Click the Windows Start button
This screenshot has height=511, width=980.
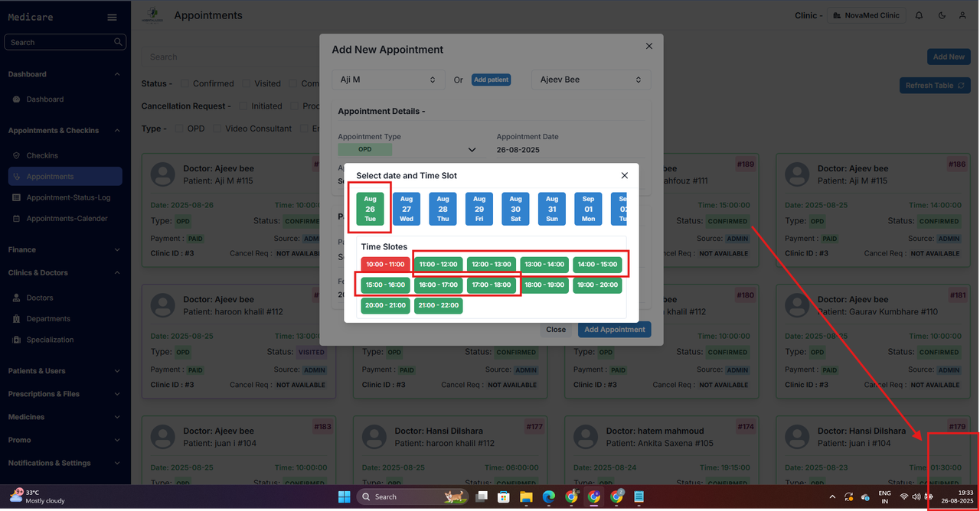pyautogui.click(x=343, y=496)
